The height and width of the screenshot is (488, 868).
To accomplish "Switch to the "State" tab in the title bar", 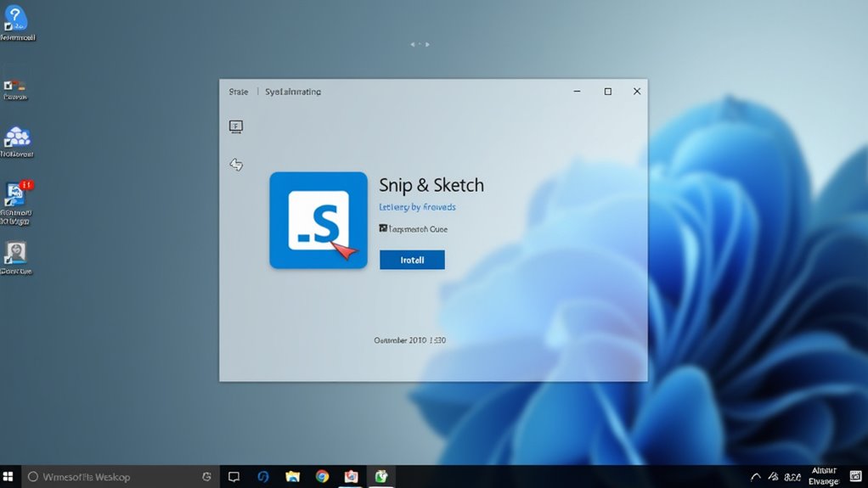I will [x=239, y=92].
